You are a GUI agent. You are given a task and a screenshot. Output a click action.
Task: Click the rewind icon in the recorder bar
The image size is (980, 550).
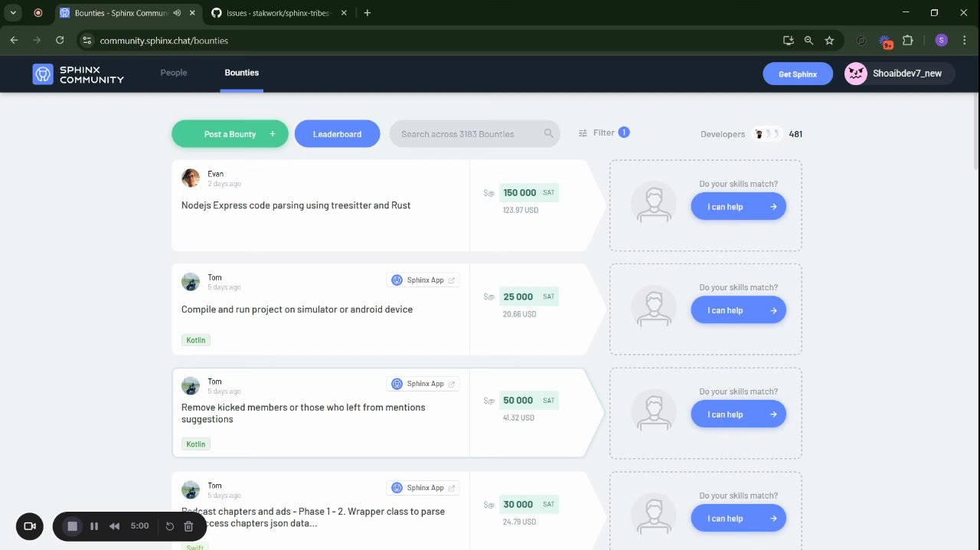point(114,526)
